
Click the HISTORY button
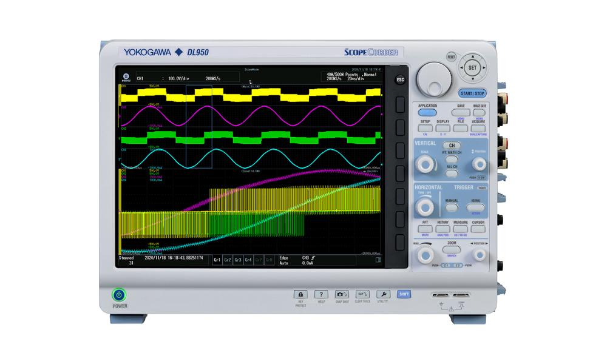(443, 229)
